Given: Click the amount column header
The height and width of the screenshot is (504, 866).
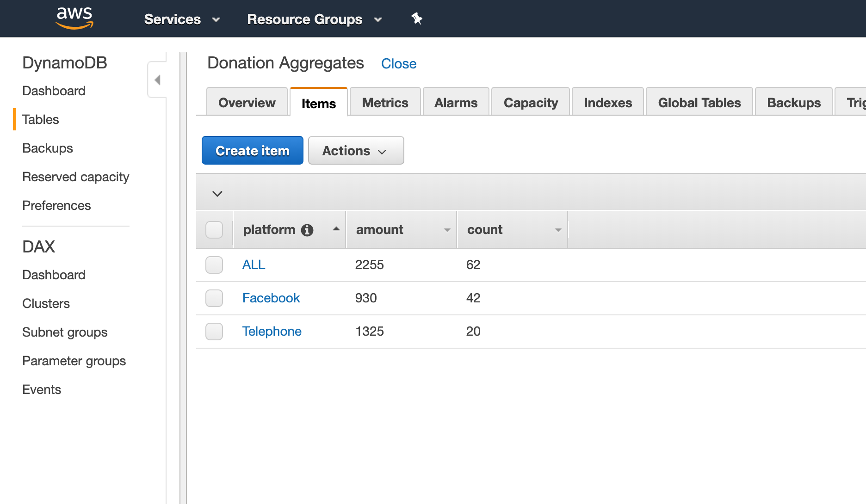Looking at the screenshot, I should click(x=402, y=230).
